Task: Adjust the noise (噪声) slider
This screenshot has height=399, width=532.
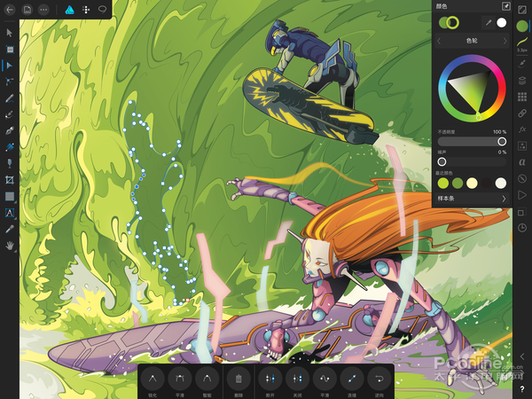Action: [x=472, y=162]
